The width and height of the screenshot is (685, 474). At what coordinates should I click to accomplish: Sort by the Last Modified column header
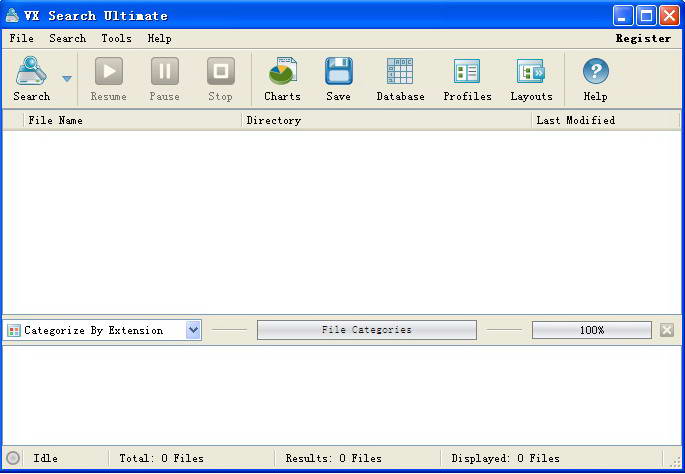pos(605,120)
